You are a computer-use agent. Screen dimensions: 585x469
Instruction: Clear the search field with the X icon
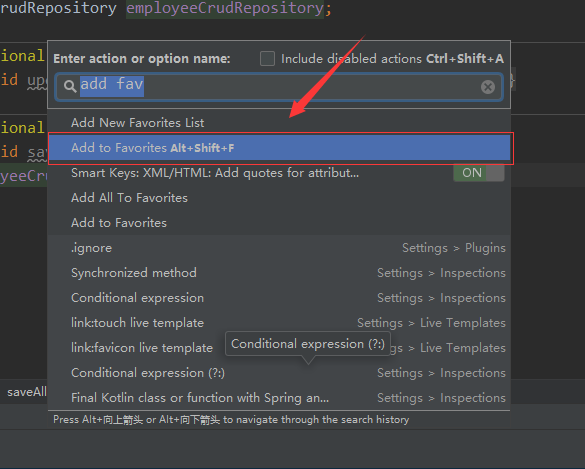(488, 87)
